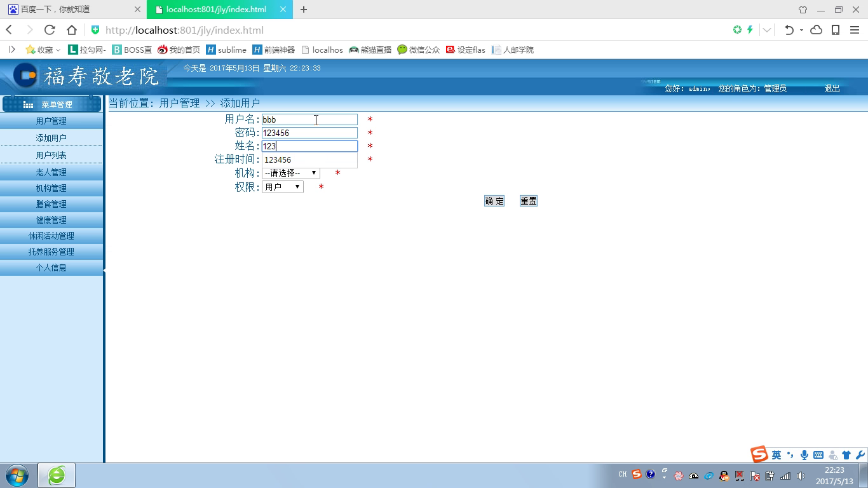Click the mobile phone icon in toolbar
868x488 pixels.
836,30
